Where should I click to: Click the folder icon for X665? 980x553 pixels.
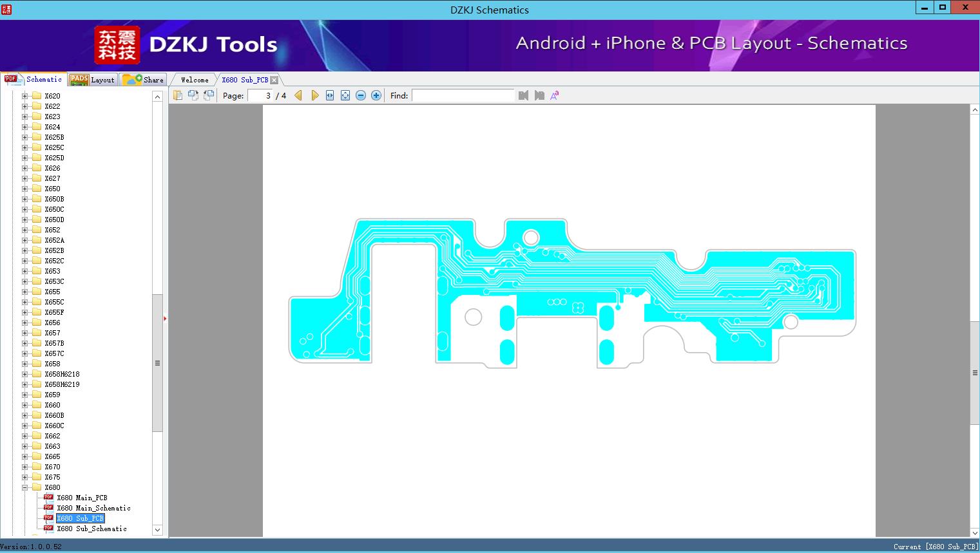pyautogui.click(x=37, y=456)
